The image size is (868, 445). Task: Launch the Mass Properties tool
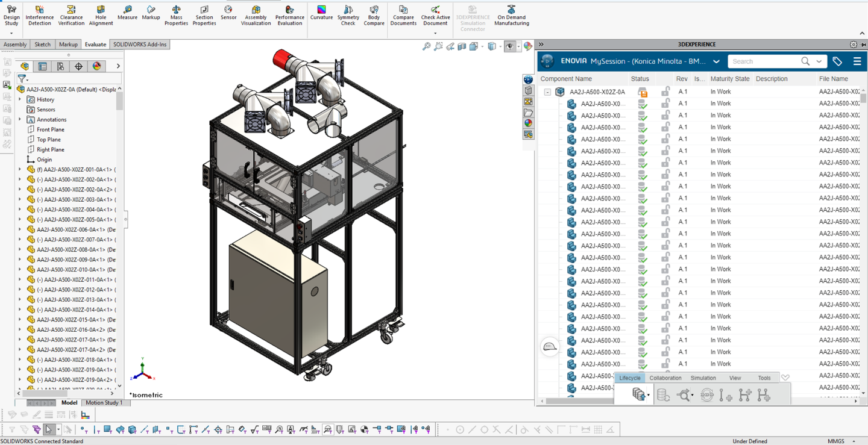[176, 15]
